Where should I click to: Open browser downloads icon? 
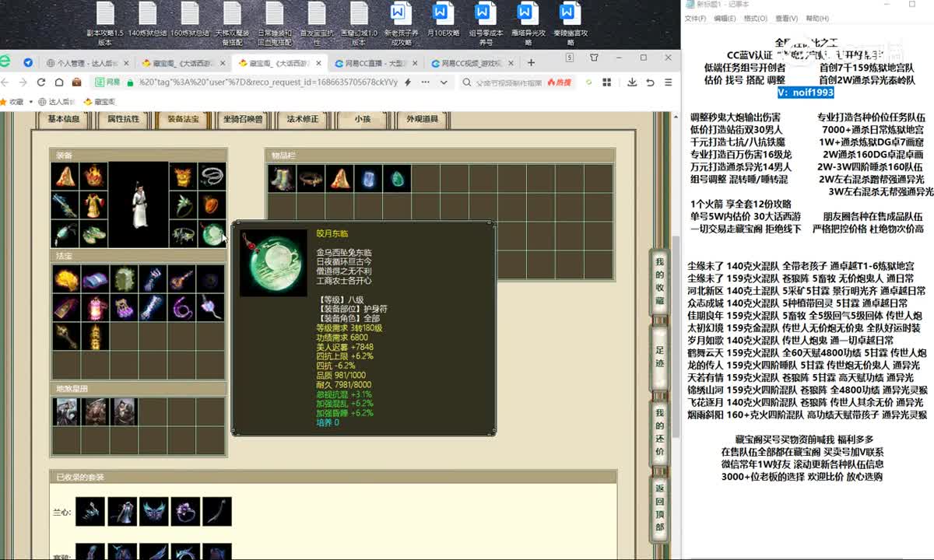coord(633,82)
